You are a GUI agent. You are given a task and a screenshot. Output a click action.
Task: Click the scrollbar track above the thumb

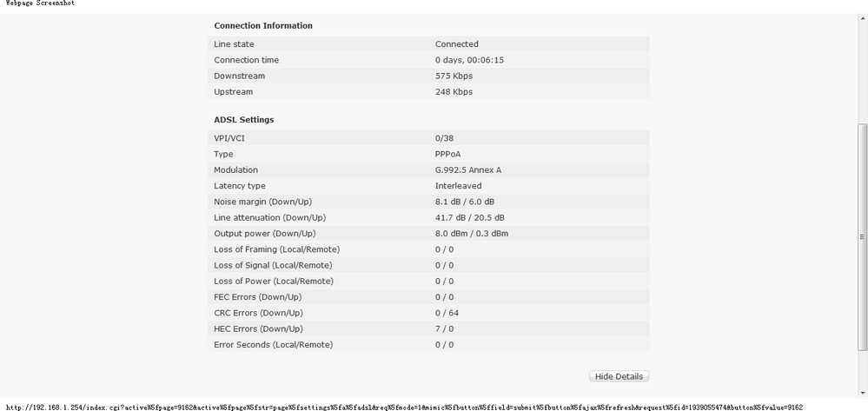(x=862, y=70)
